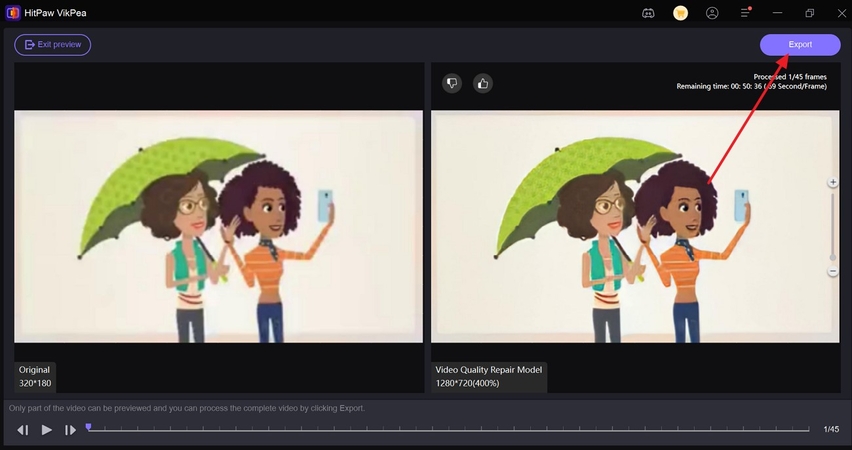
Task: Step forward to the next frame
Action: (70, 430)
